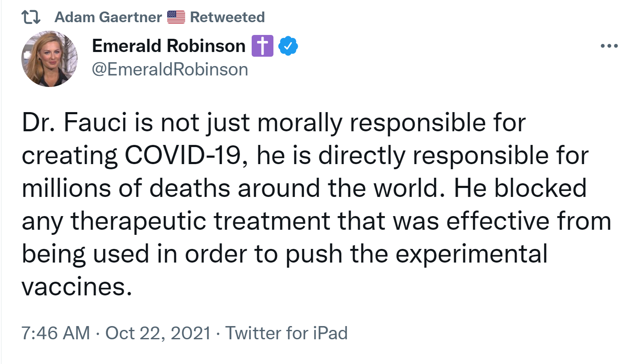This screenshot has height=364, width=636.
Task: Open Emerald Robinson's profile photo
Action: [49, 59]
